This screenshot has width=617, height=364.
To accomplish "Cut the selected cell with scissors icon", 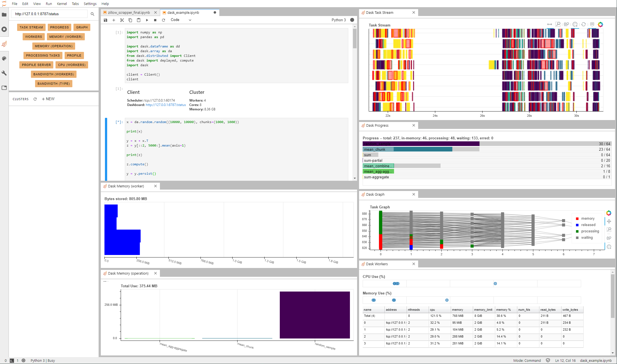I will point(122,20).
